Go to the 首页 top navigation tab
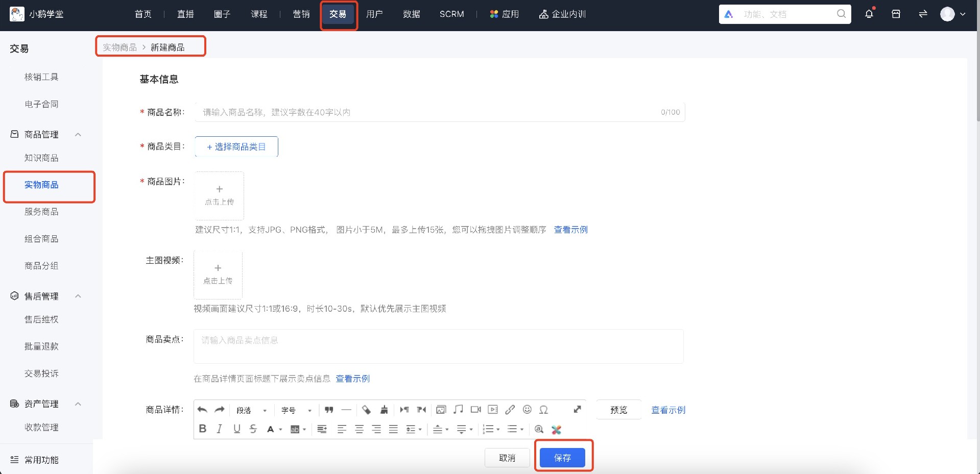This screenshot has width=980, height=474. pos(143,14)
